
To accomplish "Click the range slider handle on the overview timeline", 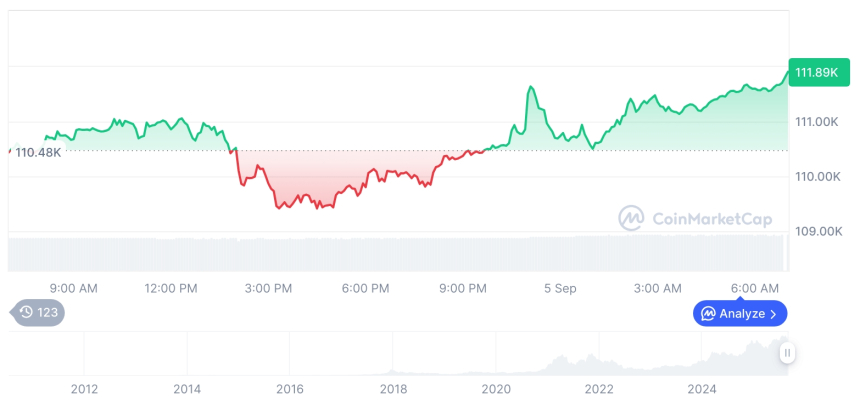I will [788, 352].
